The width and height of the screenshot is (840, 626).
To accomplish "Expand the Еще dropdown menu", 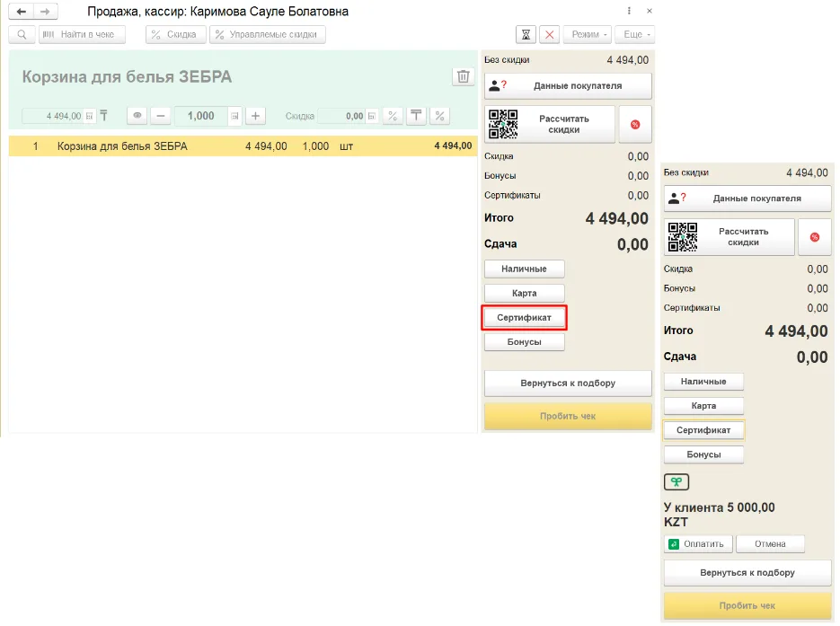I will pyautogui.click(x=635, y=34).
